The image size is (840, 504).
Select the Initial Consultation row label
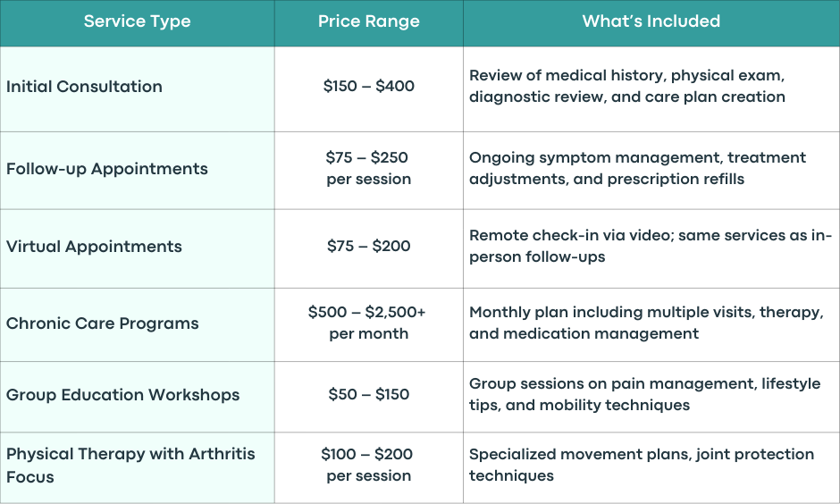84,86
